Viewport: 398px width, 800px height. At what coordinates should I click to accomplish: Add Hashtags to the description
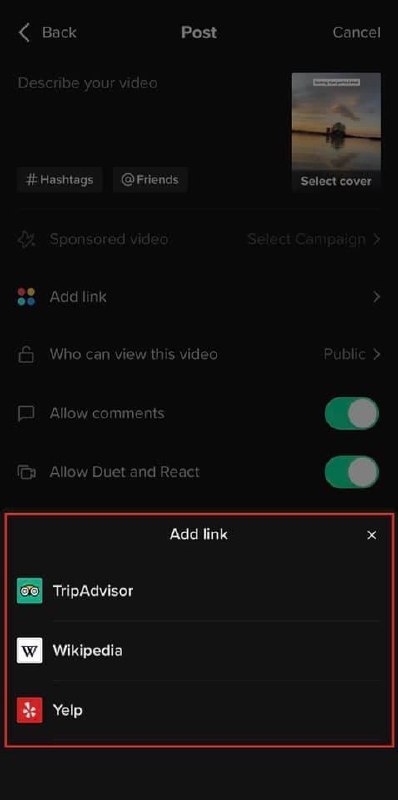pyautogui.click(x=60, y=180)
